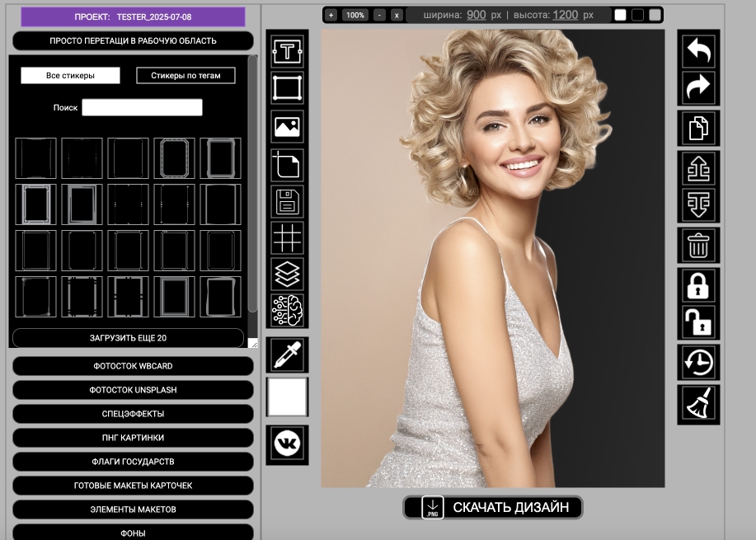The height and width of the screenshot is (540, 756).
Task: Open the layers stack icon
Action: coord(288,274)
